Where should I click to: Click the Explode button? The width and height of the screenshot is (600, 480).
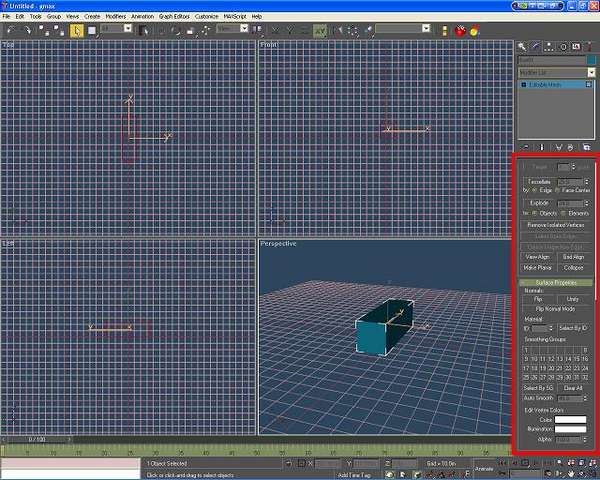pyautogui.click(x=539, y=203)
